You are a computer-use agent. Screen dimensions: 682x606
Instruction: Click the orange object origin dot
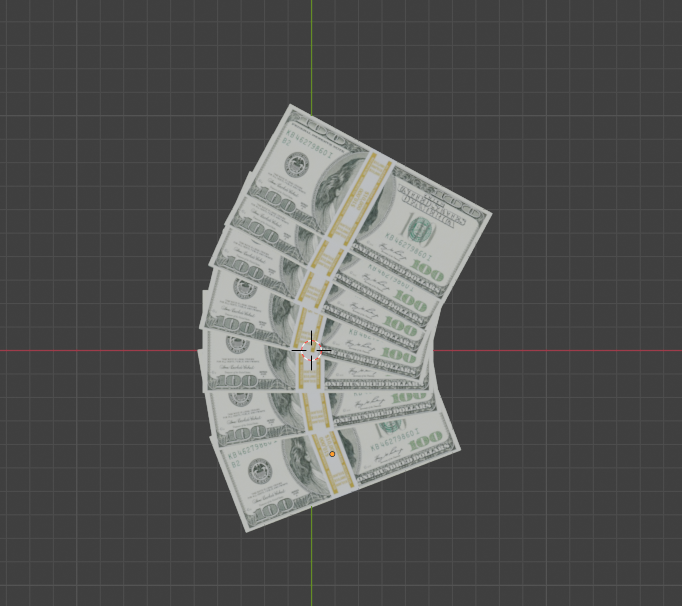(x=332, y=454)
